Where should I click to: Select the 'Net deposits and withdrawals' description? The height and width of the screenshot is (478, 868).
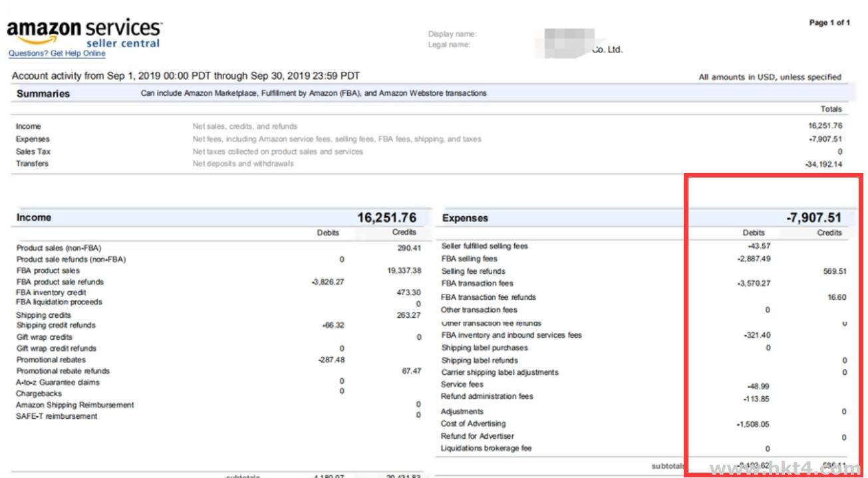pyautogui.click(x=243, y=164)
